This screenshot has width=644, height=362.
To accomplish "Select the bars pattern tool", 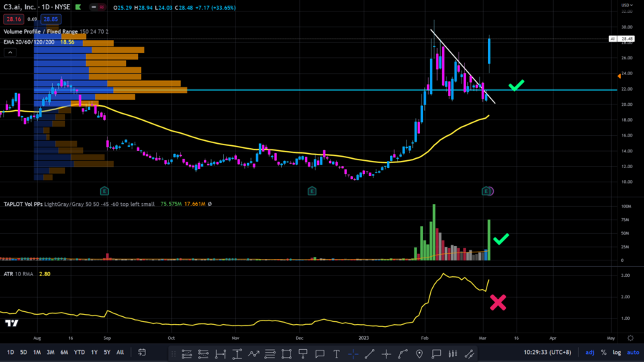I will 453,354.
